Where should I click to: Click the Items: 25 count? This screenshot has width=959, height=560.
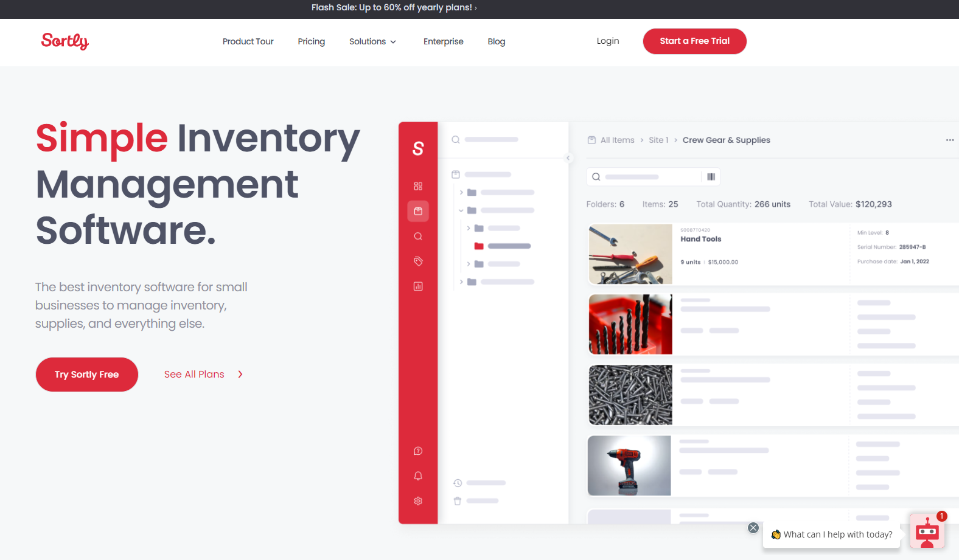660,204
